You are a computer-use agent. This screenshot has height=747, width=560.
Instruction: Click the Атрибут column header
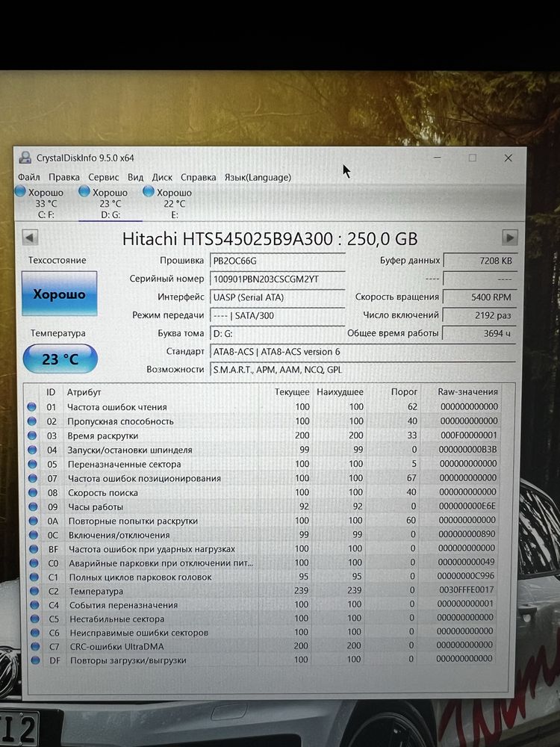pos(84,392)
